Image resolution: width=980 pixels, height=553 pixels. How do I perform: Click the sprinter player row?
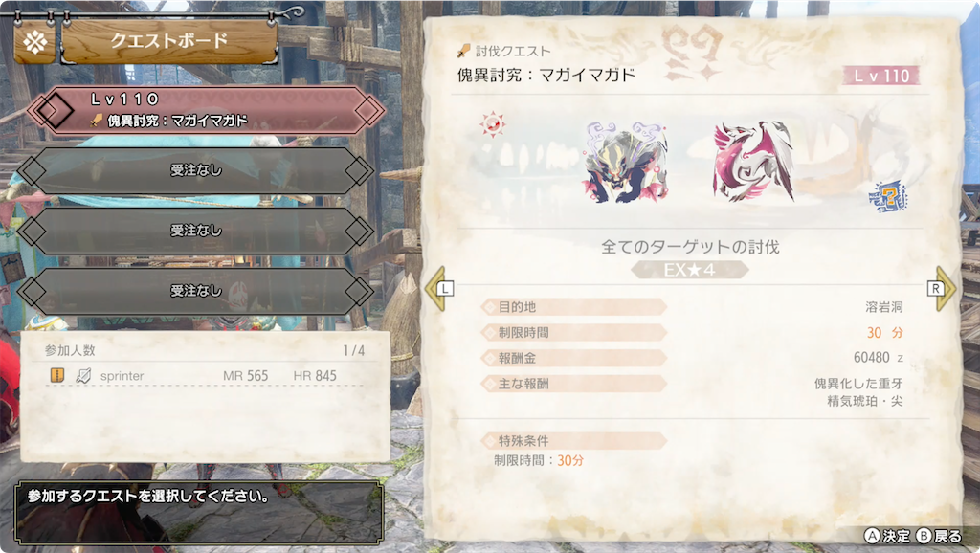(x=205, y=376)
